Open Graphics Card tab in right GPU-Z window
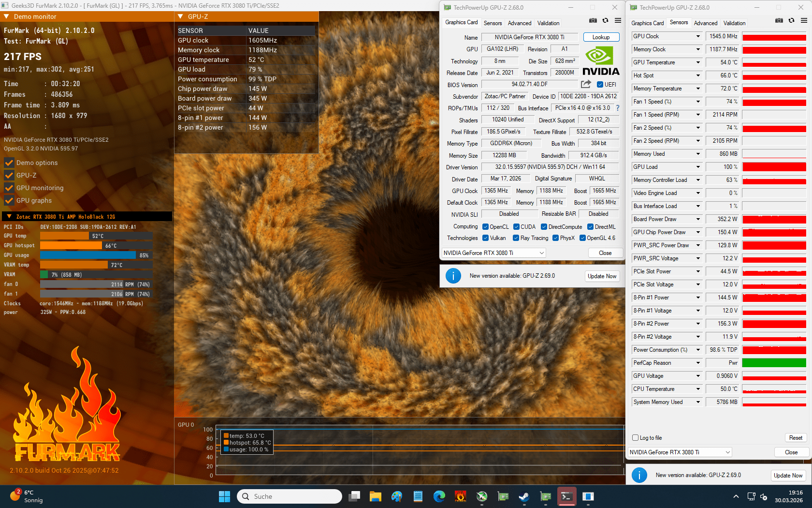This screenshot has width=812, height=508. [648, 23]
